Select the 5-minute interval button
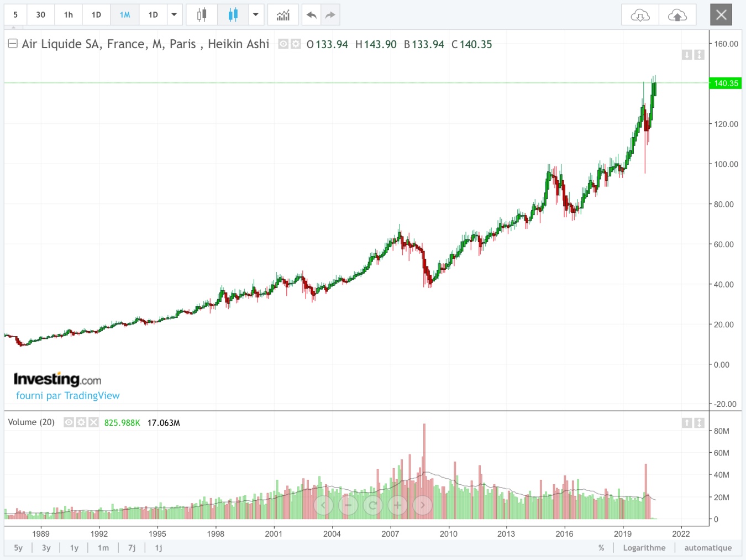Viewport: 746px width, 560px height. (15, 15)
